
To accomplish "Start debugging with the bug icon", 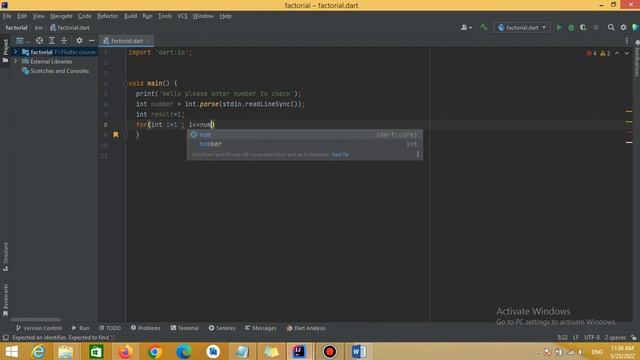I will [x=571, y=28].
